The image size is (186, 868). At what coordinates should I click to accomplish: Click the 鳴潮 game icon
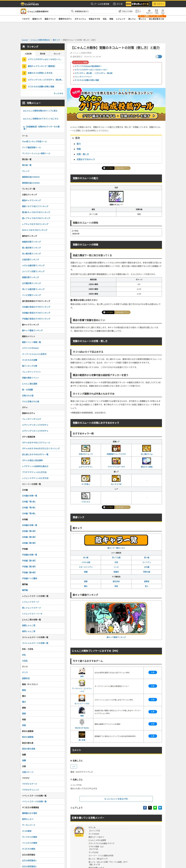[x=82, y=710]
